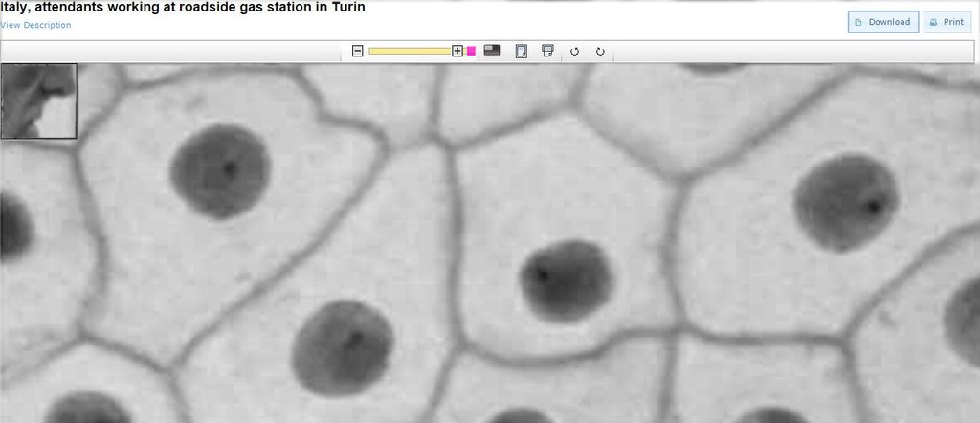Screen dimensions: 980x423
Task: Click the zoom out minus button
Action: pyautogui.click(x=358, y=52)
